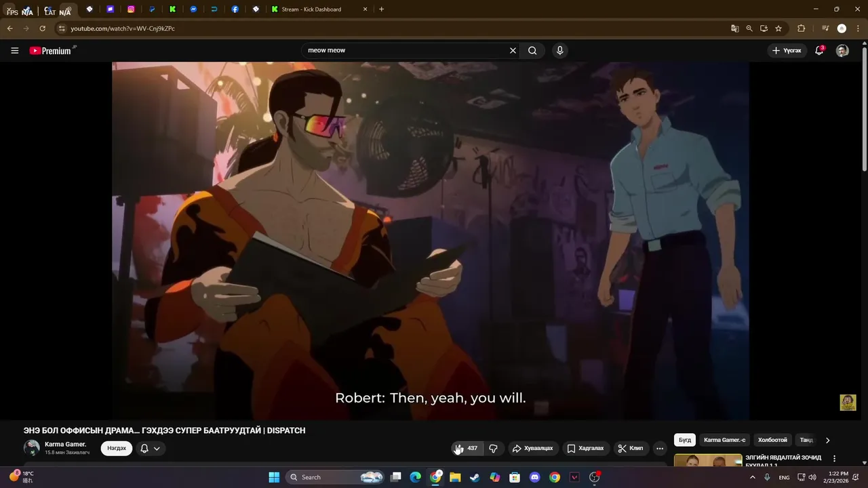Open the account avatar menu
868x488 pixels.
coord(842,50)
